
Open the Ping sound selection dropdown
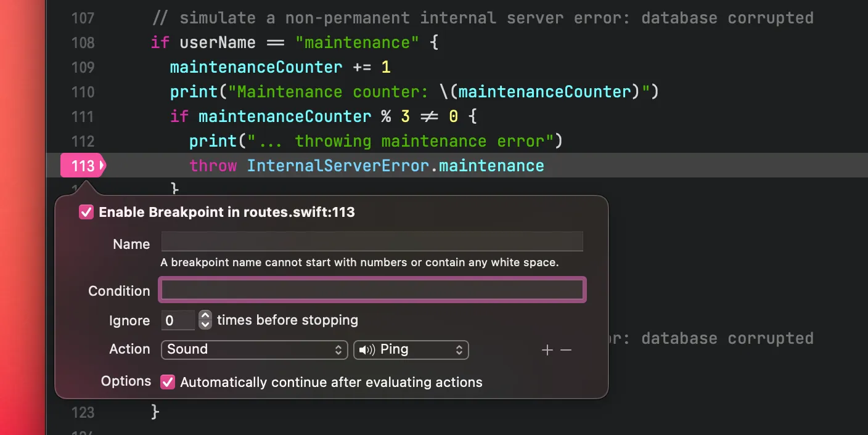click(x=411, y=349)
